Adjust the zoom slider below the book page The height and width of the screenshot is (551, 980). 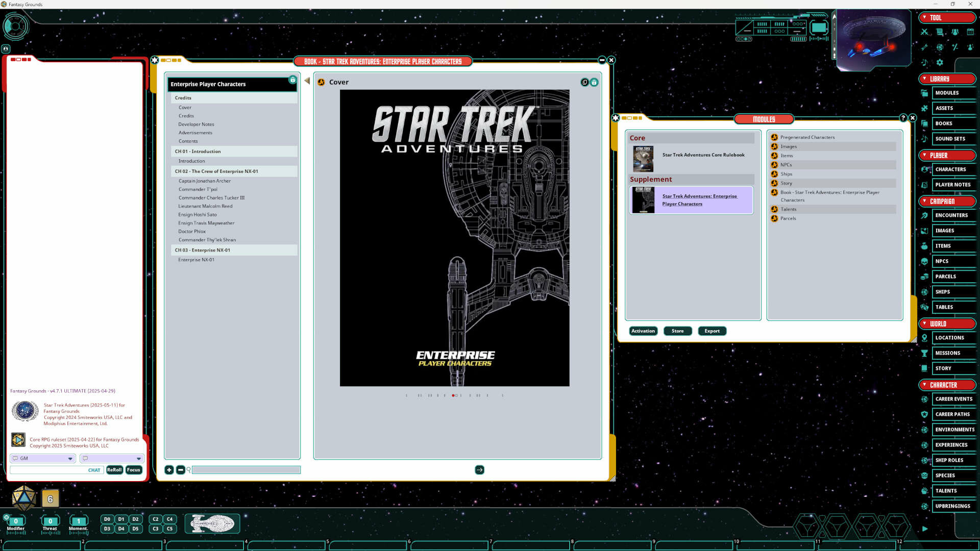click(246, 470)
